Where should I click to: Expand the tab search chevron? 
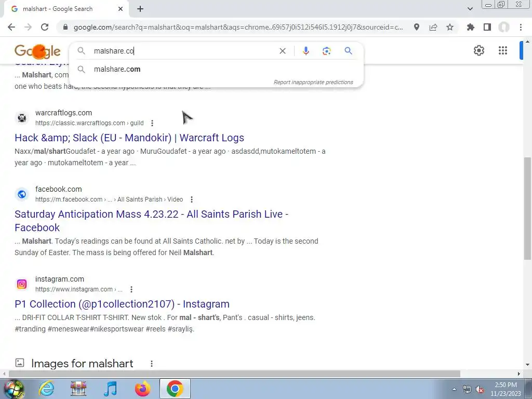470,9
